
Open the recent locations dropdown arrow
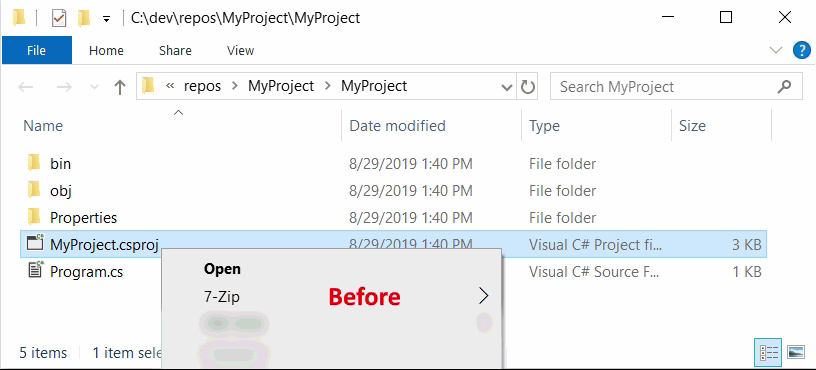pos(94,87)
